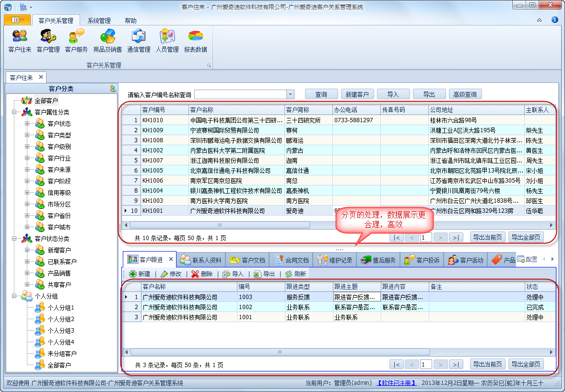Open the 报表数据 ribbon icon
565x392 pixels.
point(195,41)
